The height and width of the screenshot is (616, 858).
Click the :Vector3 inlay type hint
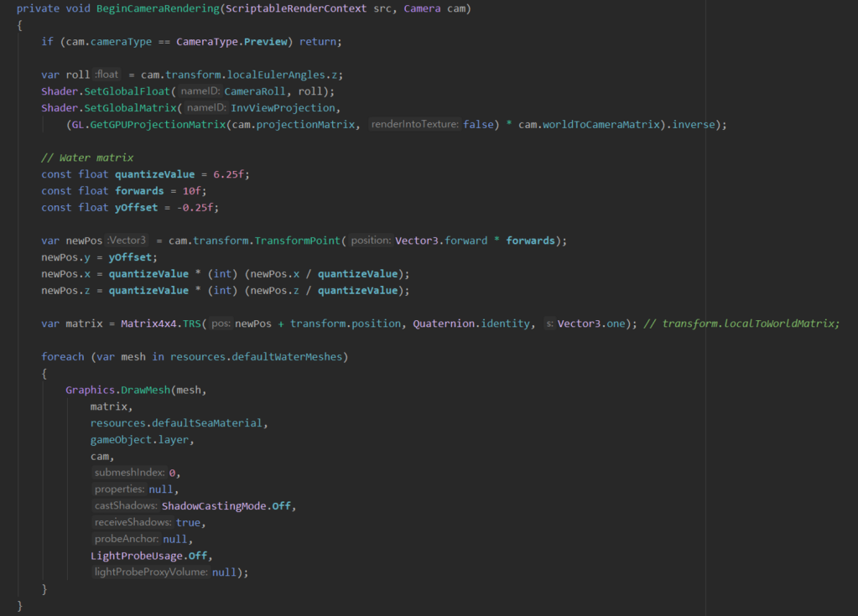coord(127,241)
